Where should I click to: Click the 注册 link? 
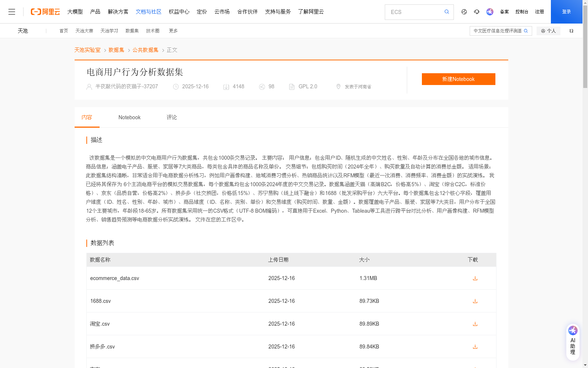(x=539, y=12)
